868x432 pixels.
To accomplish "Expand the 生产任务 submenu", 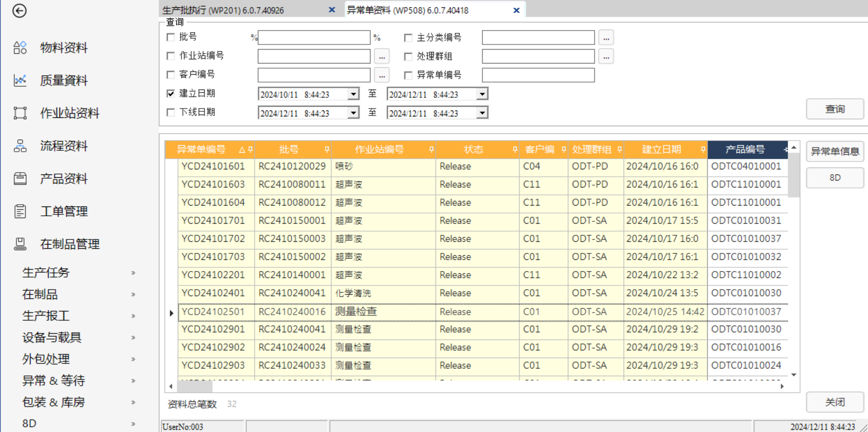I will 133,273.
